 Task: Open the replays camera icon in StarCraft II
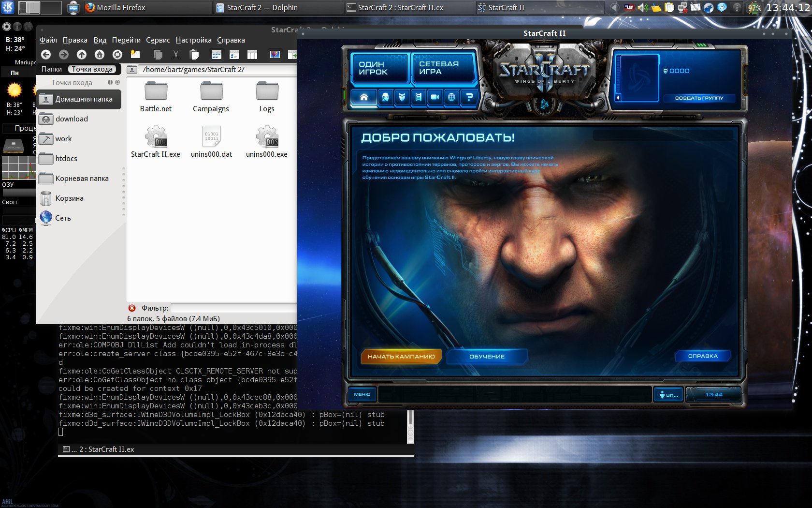click(435, 97)
